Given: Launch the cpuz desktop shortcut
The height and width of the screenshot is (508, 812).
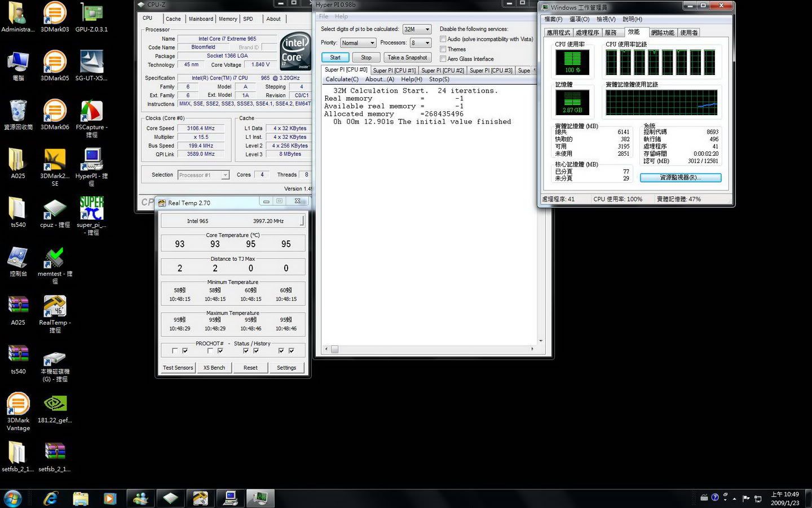Looking at the screenshot, I should pos(55,213).
